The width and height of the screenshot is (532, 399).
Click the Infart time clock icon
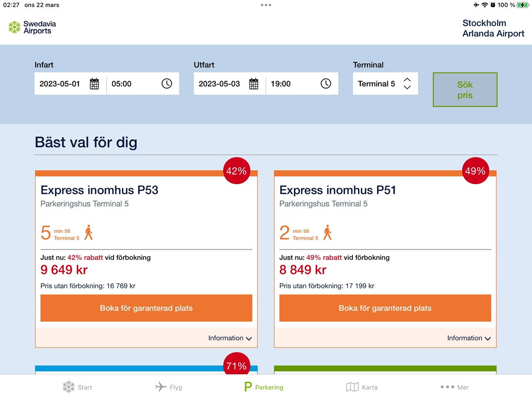[167, 84]
